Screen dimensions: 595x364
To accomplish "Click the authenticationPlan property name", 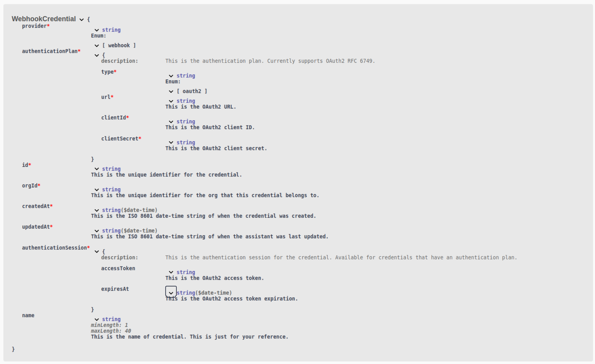I will coord(50,51).
